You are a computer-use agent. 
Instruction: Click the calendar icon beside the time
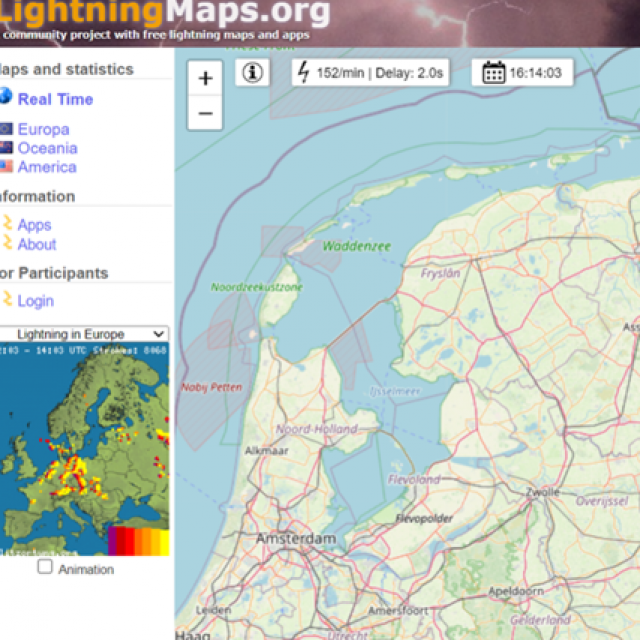pos(493,73)
